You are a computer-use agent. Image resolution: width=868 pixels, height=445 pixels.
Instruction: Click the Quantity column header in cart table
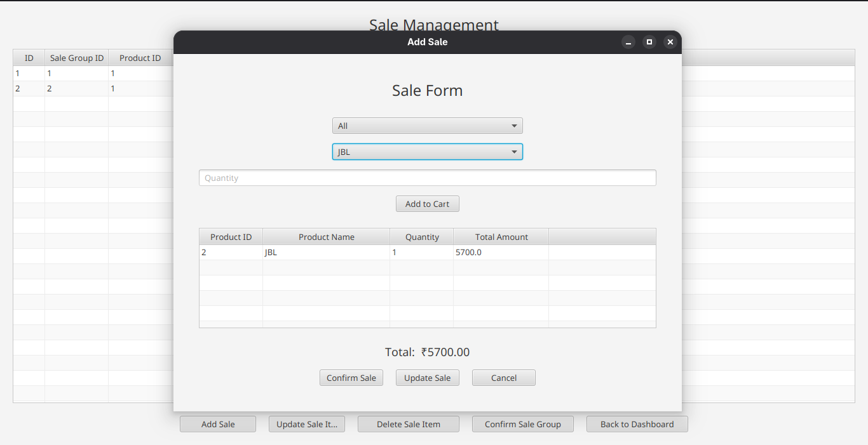click(x=422, y=237)
